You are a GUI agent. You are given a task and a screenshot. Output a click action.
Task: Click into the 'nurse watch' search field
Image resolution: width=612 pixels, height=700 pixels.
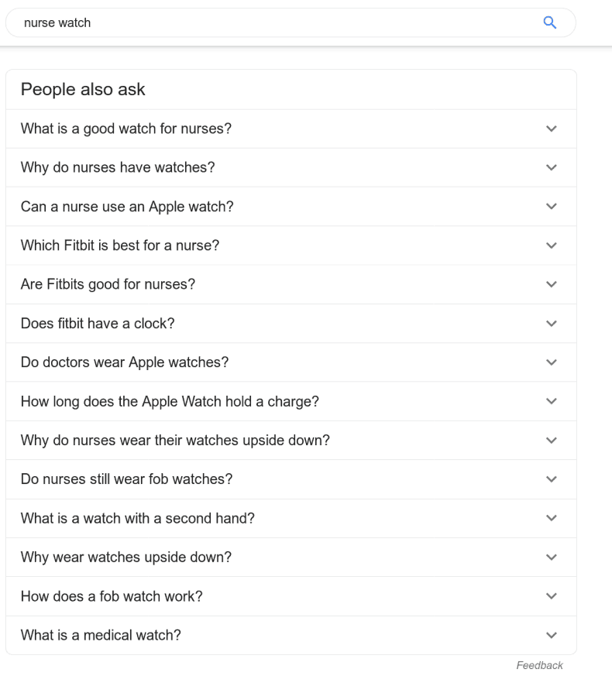click(x=271, y=23)
